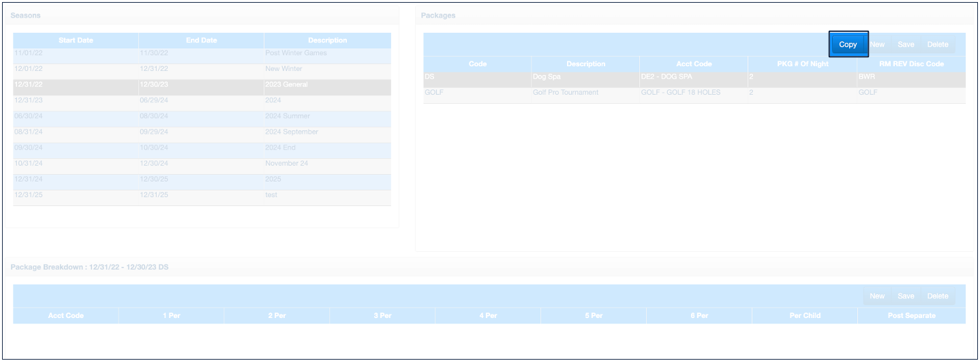
Task: Click New in the Packages toolbar
Action: [x=877, y=44]
